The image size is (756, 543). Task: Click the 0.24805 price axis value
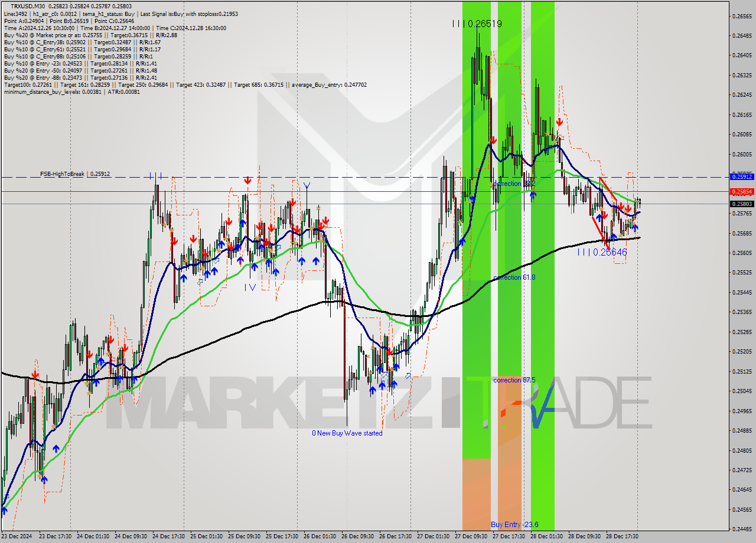pos(742,450)
